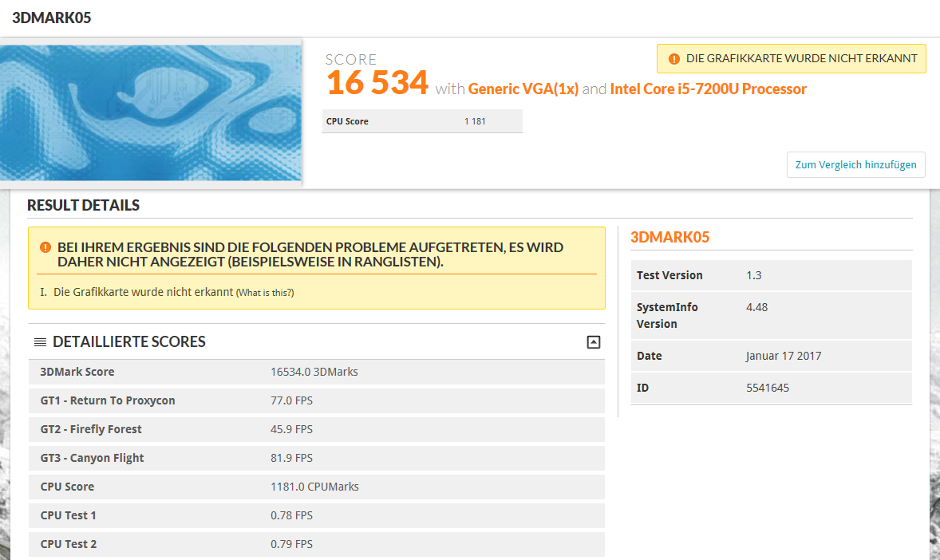Select the result ID 5541645
Screen dimensions: 940x560
768,388
